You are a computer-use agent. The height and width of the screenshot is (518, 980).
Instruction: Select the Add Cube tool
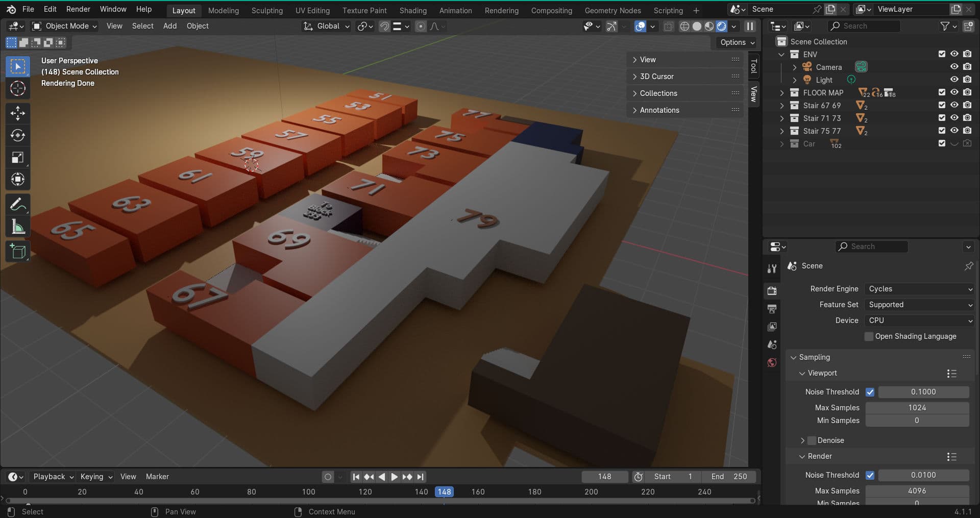(18, 252)
